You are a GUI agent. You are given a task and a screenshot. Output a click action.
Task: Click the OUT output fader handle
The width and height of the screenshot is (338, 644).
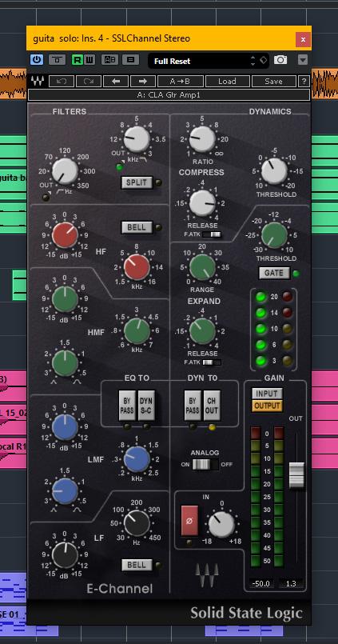[x=296, y=476]
